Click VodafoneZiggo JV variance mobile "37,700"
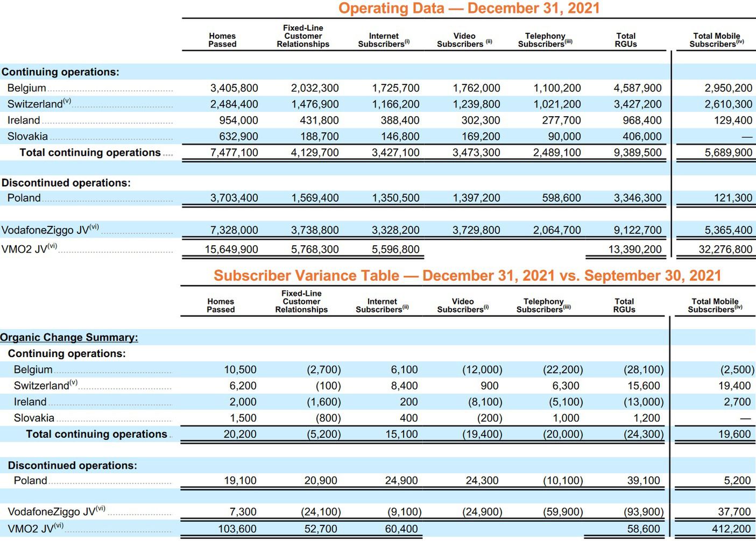 734,511
